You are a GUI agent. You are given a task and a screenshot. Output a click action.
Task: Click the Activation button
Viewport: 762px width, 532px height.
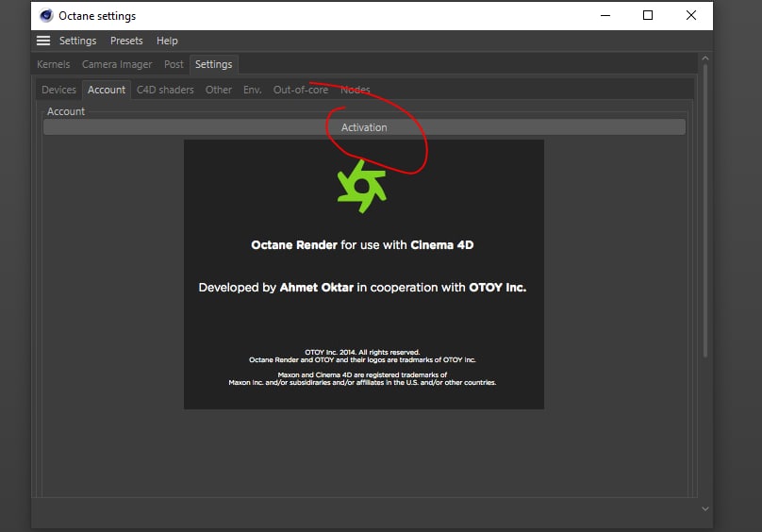[364, 127]
